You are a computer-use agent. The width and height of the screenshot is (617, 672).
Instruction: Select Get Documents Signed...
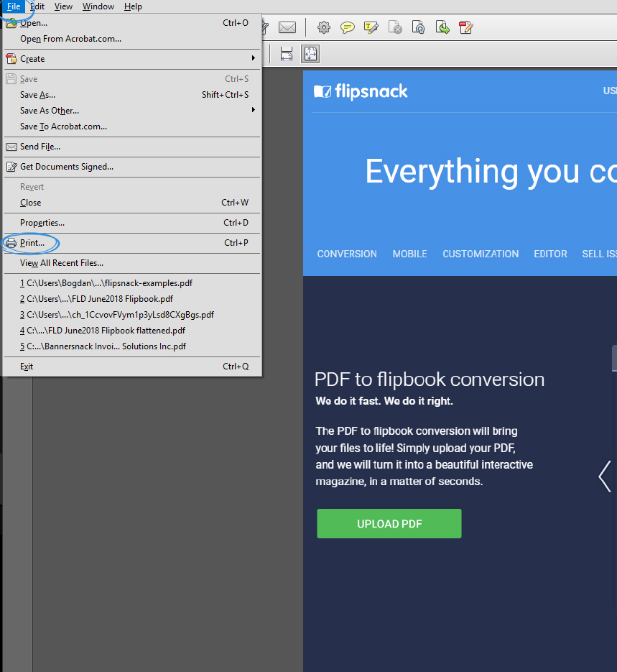click(132, 167)
